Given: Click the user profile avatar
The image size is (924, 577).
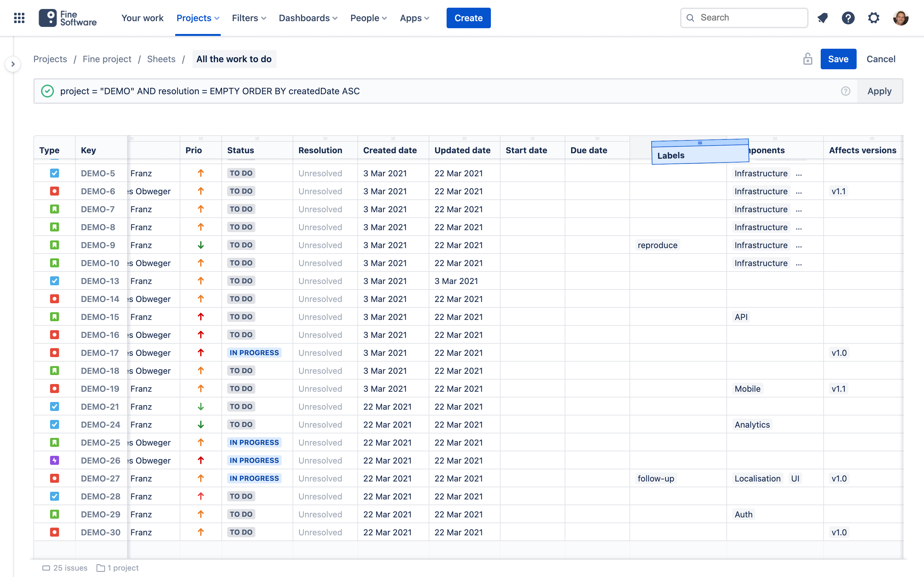Looking at the screenshot, I should [x=900, y=18].
